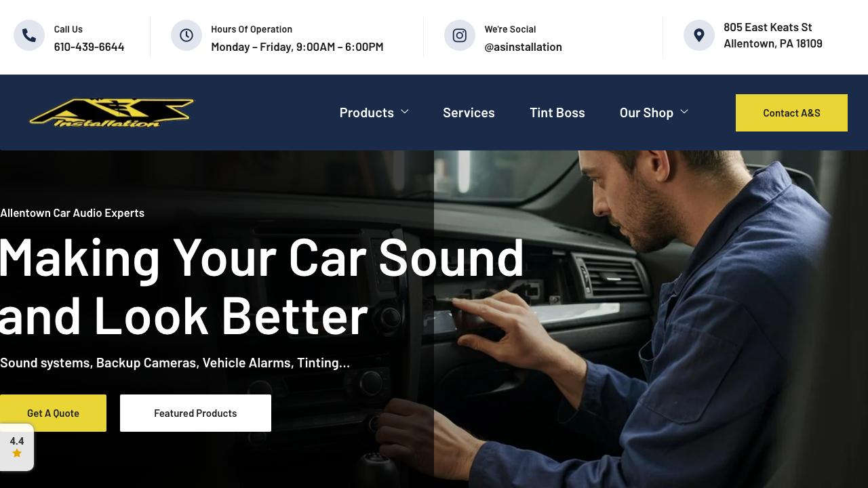Click the orange star rating icon
This screenshot has width=868, height=488.
(17, 453)
